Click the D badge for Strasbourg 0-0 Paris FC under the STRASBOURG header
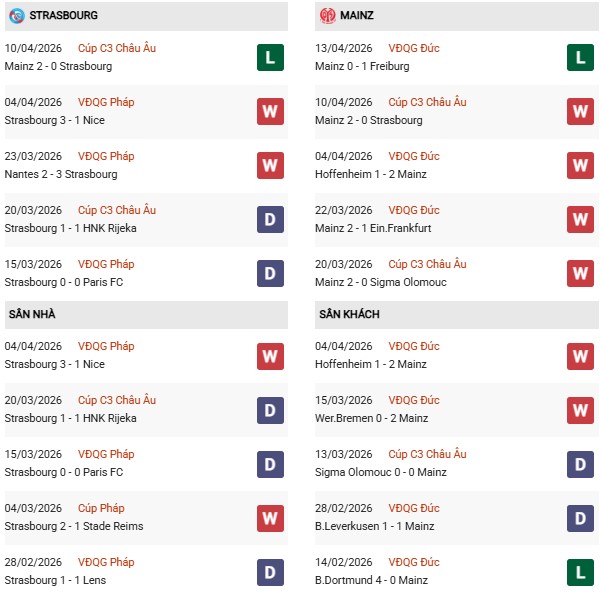The height and width of the screenshot is (593, 600). (x=270, y=273)
